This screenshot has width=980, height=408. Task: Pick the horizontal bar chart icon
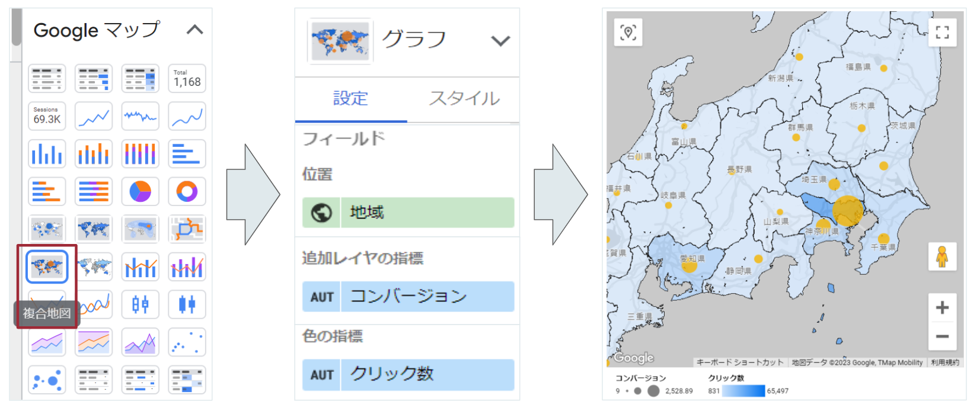click(x=187, y=154)
